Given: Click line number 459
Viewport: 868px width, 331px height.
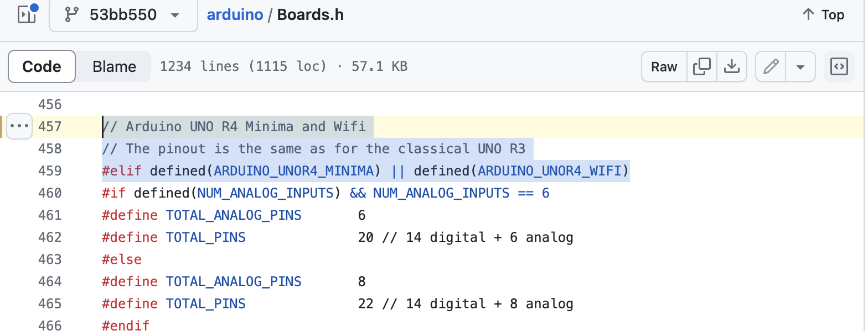Looking at the screenshot, I should (50, 170).
